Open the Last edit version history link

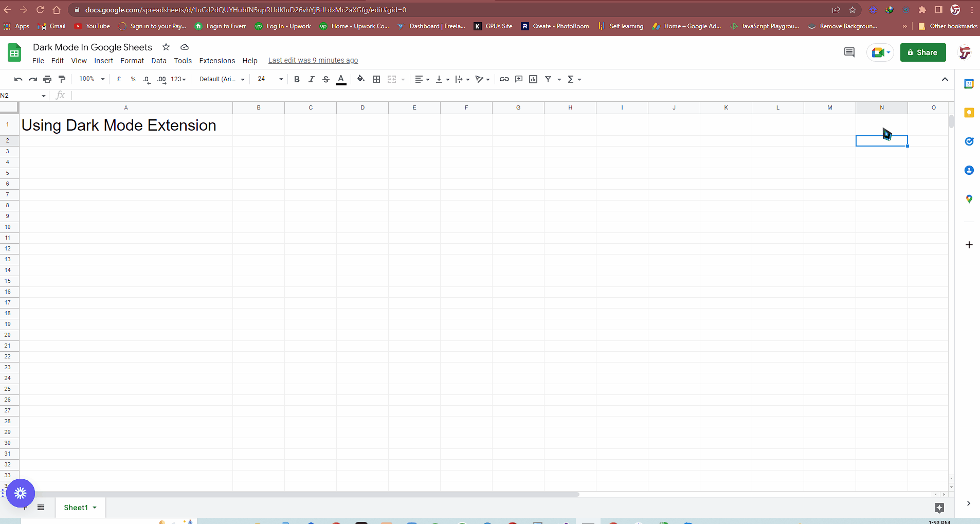pos(313,60)
